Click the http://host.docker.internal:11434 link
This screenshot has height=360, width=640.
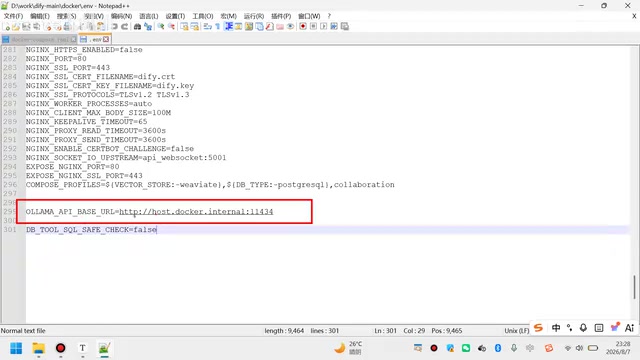(196, 211)
